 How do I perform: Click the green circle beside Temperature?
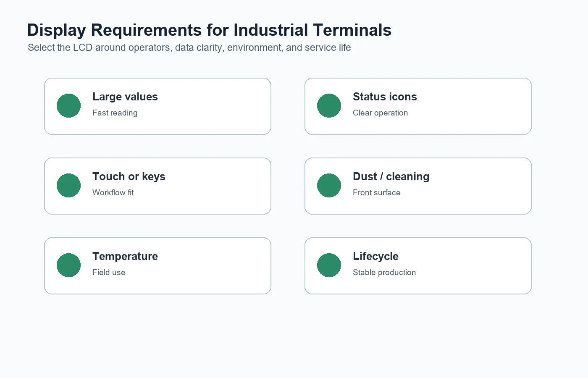coord(68,265)
